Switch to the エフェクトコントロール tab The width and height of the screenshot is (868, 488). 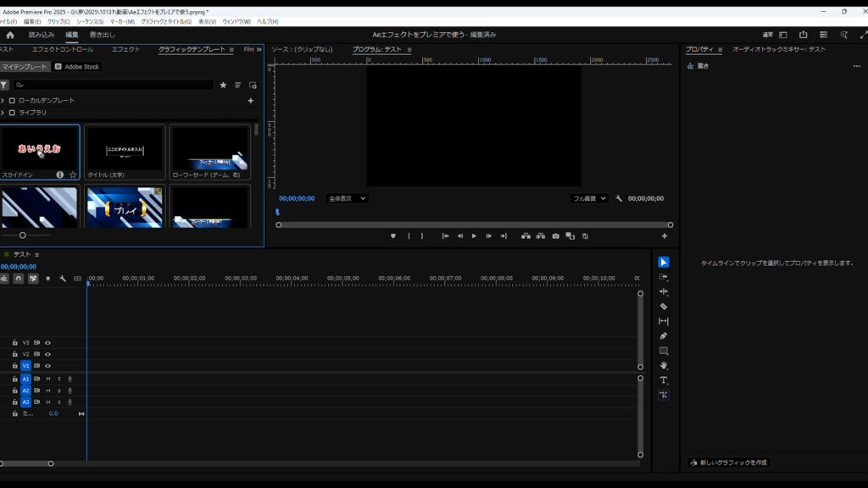pos(63,50)
